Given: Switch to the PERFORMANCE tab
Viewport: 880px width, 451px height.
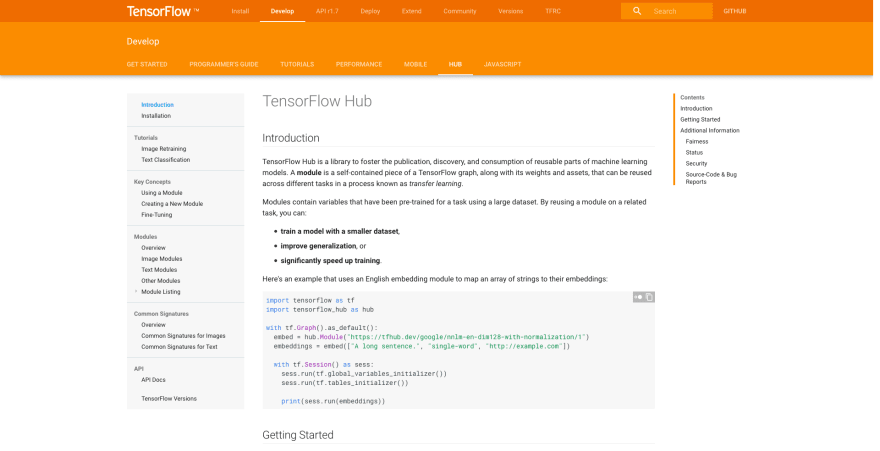Looking at the screenshot, I should [x=359, y=65].
